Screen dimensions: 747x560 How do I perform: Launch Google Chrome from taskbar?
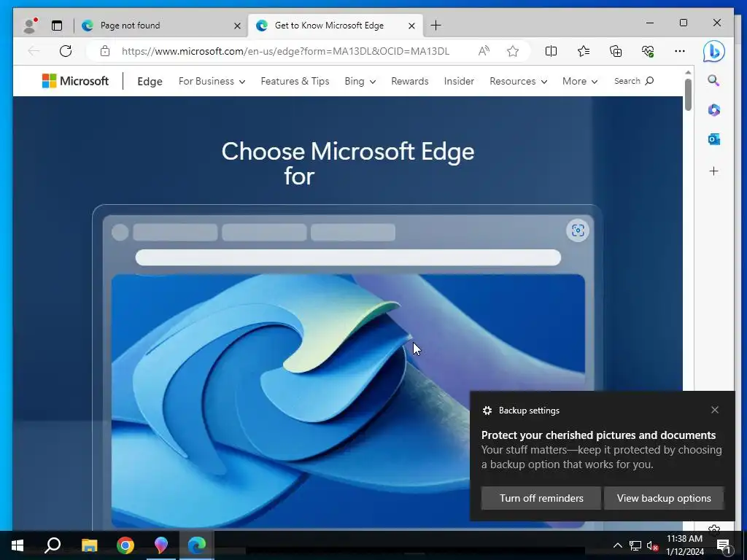point(125,545)
